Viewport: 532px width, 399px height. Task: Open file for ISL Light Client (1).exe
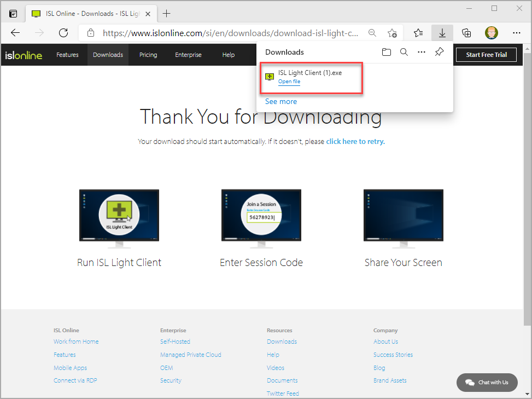289,81
